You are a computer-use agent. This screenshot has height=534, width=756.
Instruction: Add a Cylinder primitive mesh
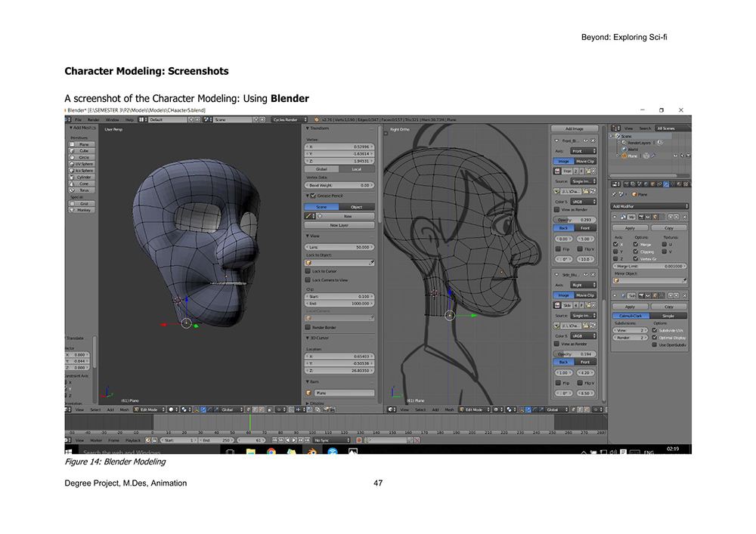[82, 177]
